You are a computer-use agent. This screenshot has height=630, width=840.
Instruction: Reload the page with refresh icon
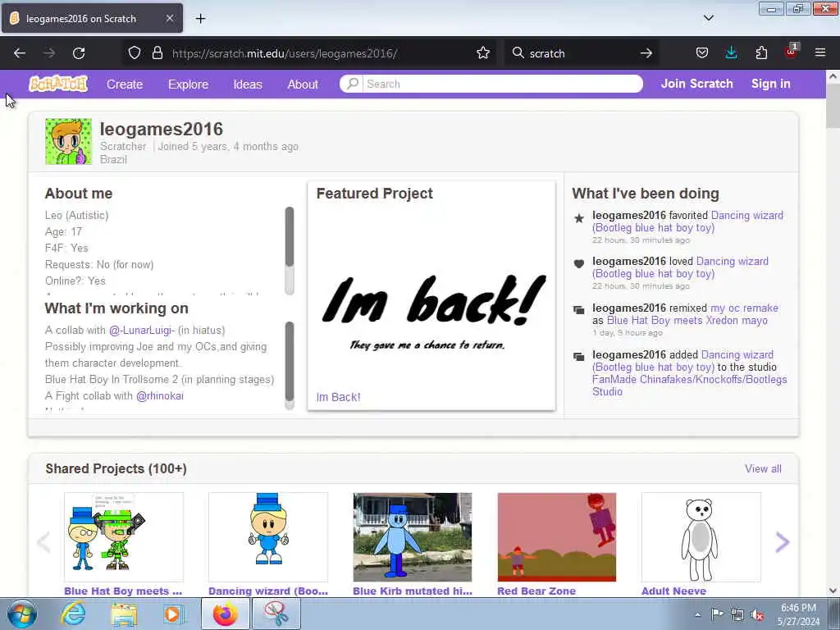pyautogui.click(x=79, y=53)
